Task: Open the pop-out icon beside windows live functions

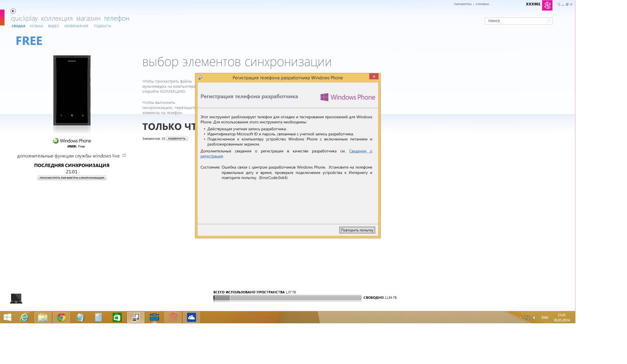Action: click(124, 156)
